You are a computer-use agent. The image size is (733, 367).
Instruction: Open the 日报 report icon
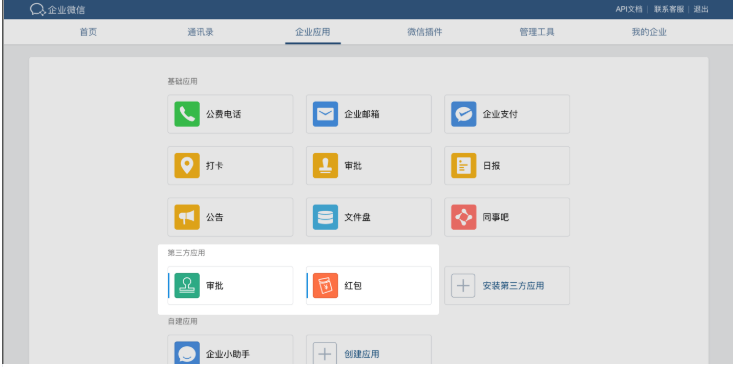point(464,166)
